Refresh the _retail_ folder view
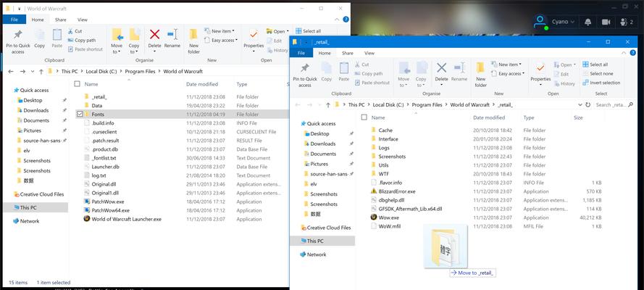The image size is (644, 290). [x=588, y=104]
